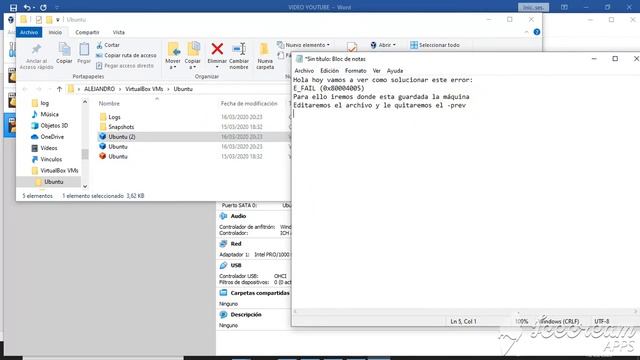This screenshot has height=360, width=640.
Task: Select red-icon Ubuntu file dated 15/03/2020
Action: (118, 156)
